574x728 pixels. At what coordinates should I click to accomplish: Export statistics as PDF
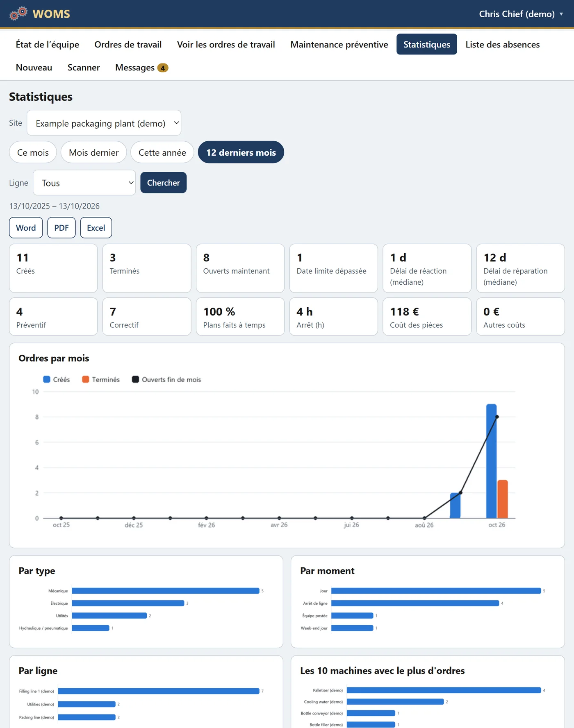click(x=61, y=228)
